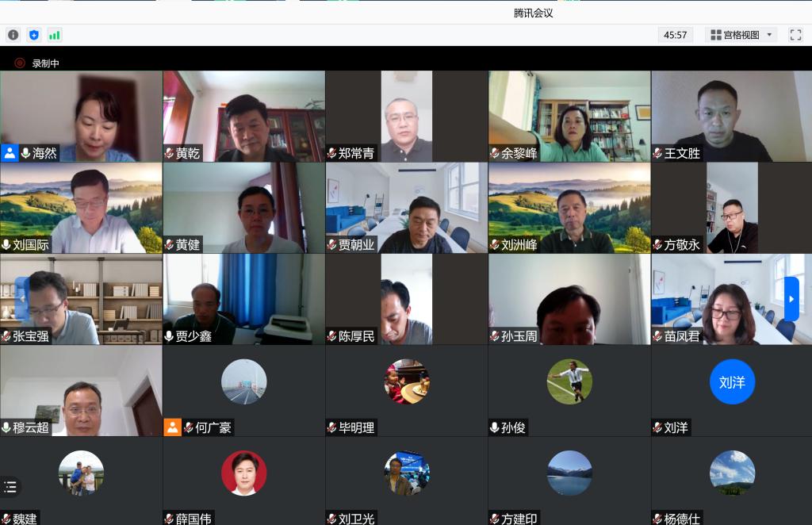
Task: Click 郑常青's muted microphone icon
Action: tap(332, 153)
